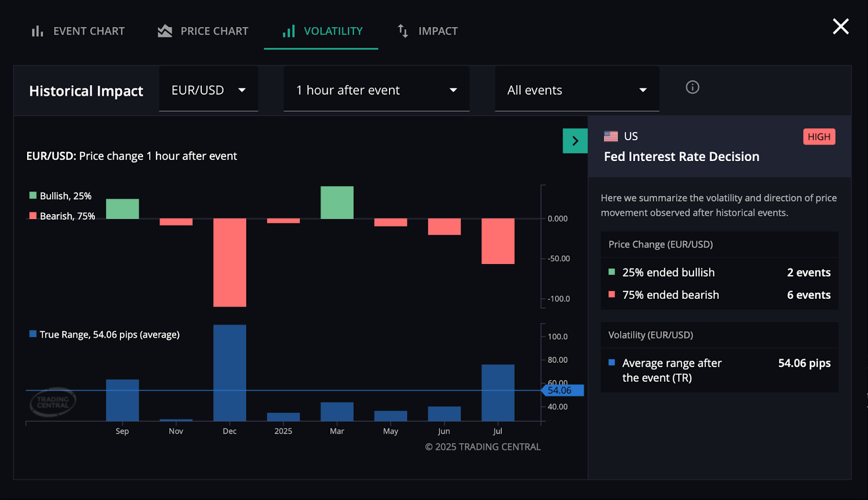
Task: Toggle the Bullish legend series
Action: [x=60, y=196]
